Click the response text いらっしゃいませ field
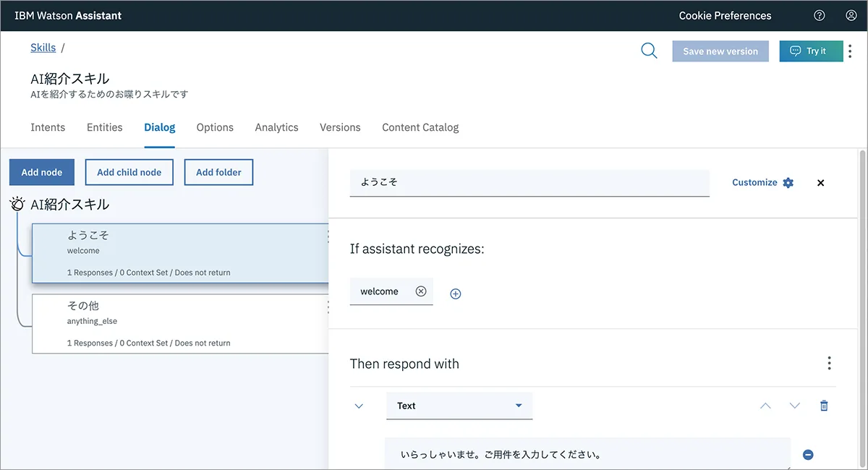This screenshot has width=868, height=470. pyautogui.click(x=587, y=455)
